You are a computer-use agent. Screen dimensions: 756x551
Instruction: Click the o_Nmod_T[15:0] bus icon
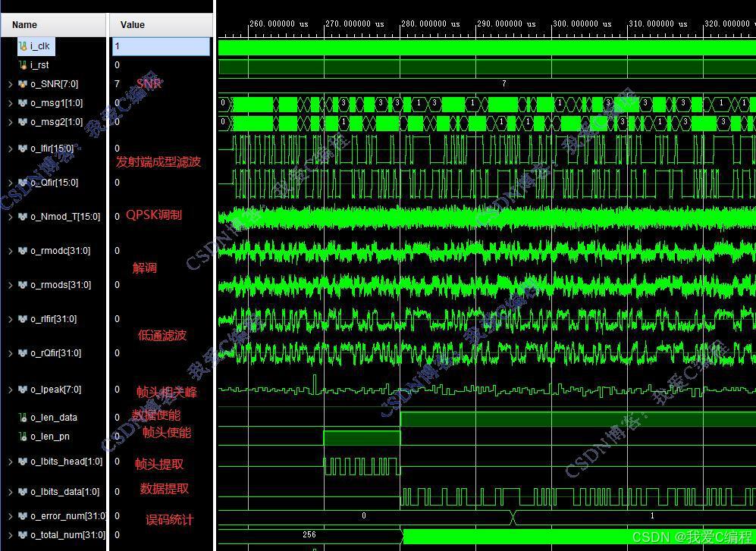23,217
